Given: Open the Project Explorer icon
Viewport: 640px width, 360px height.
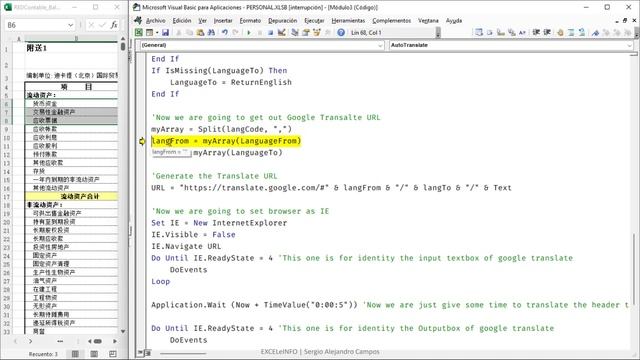Looking at the screenshot, I should [x=295, y=32].
